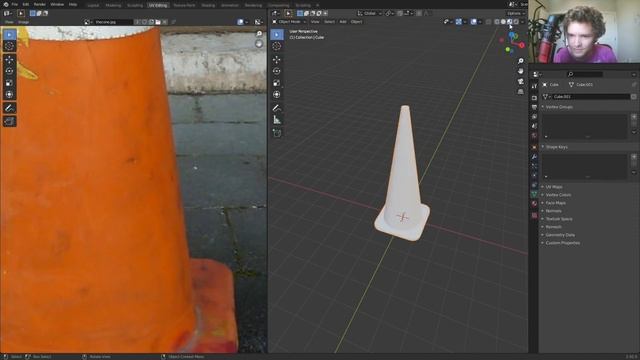The image size is (640, 360).
Task: Open image file folder button in UV editor
Action: pyautogui.click(x=158, y=22)
